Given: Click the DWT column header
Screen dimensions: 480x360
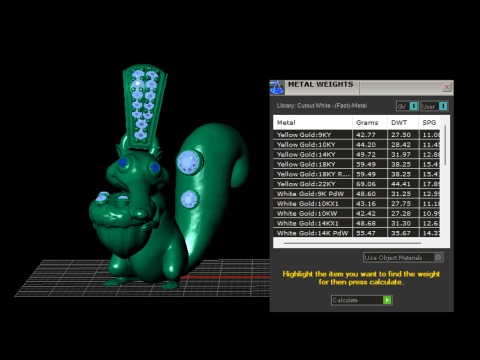Looking at the screenshot, I should coord(403,122).
